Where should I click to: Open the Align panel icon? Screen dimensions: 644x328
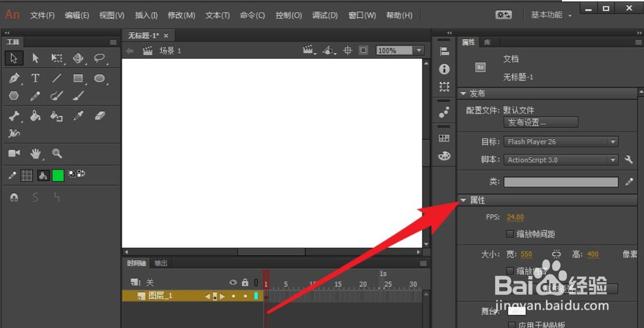[x=444, y=50]
